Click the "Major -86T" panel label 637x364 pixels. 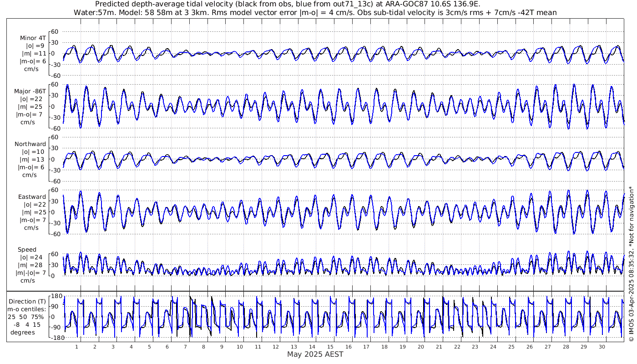(x=30, y=91)
